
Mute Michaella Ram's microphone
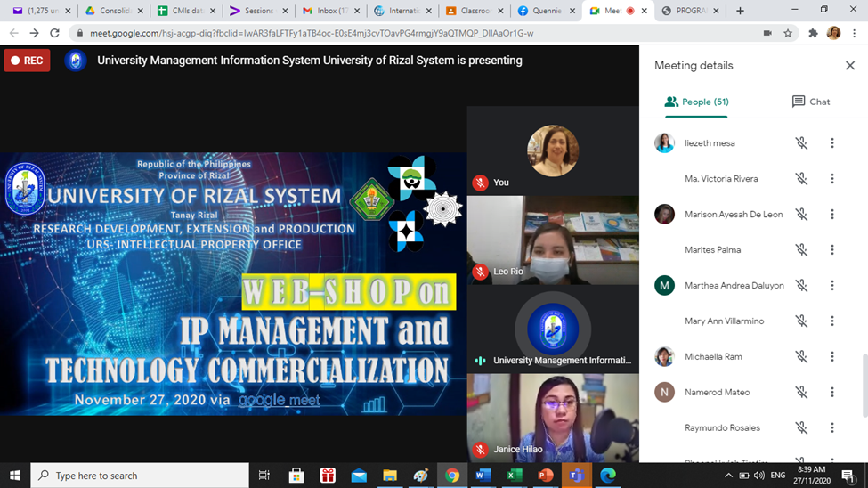(x=801, y=356)
